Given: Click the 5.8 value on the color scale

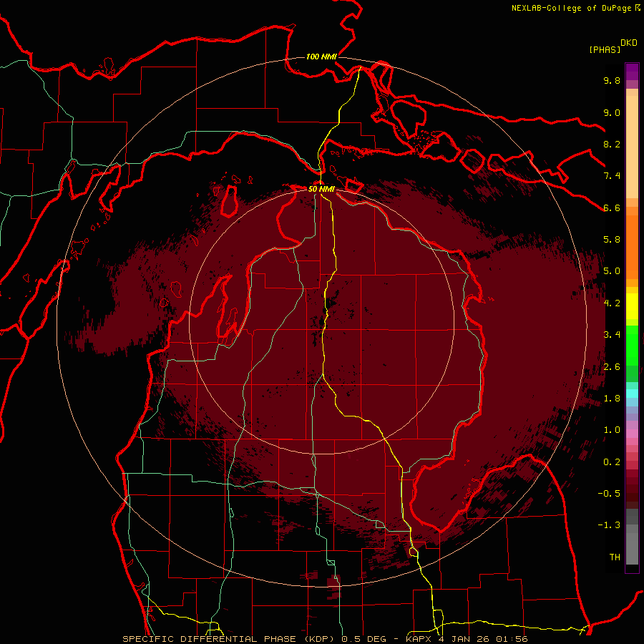Looking at the screenshot, I should pyautogui.click(x=612, y=240).
